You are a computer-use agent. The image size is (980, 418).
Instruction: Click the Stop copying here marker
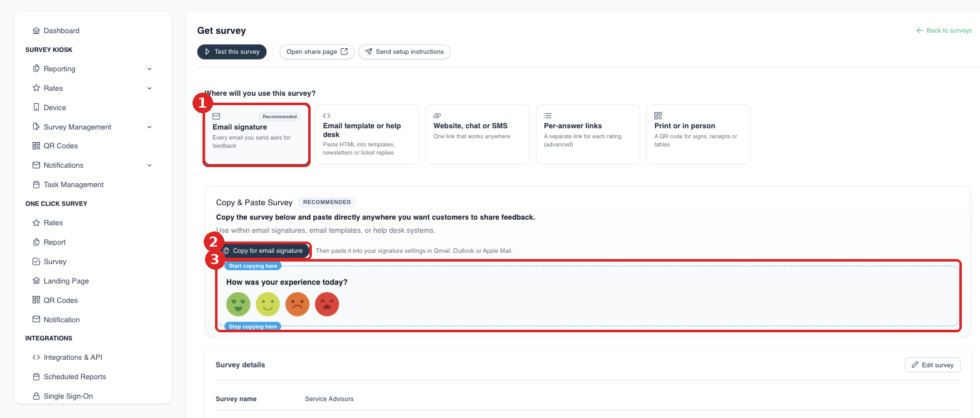pos(252,327)
